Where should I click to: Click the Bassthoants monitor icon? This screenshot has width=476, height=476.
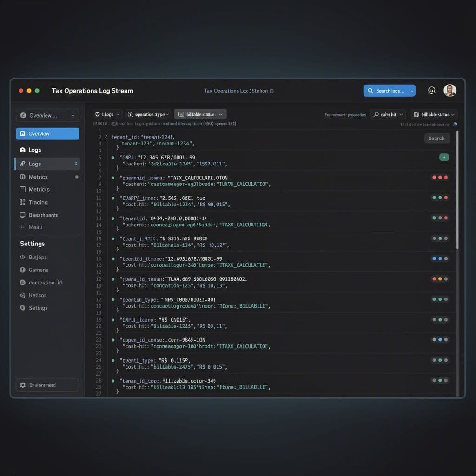coord(22,215)
